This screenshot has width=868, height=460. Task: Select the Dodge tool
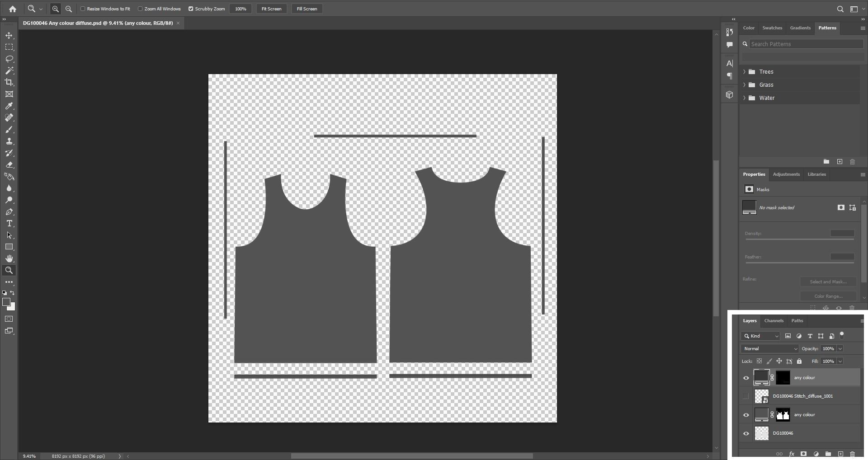coord(9,200)
